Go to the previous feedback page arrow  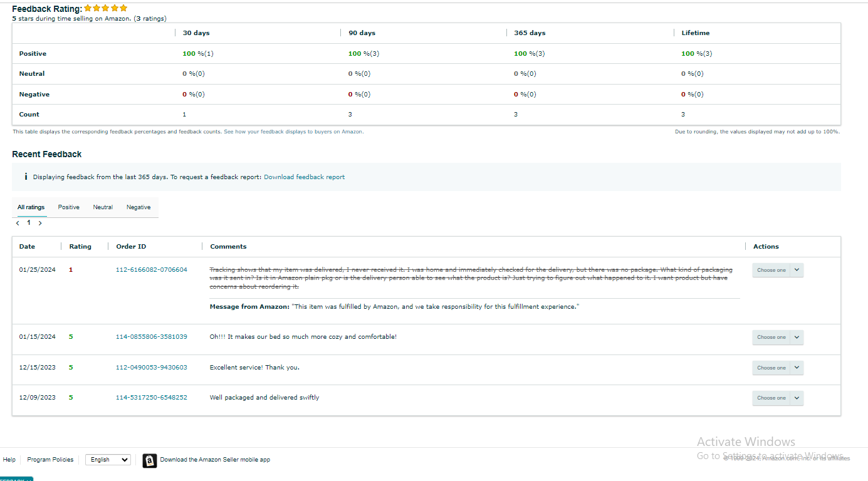click(x=18, y=223)
